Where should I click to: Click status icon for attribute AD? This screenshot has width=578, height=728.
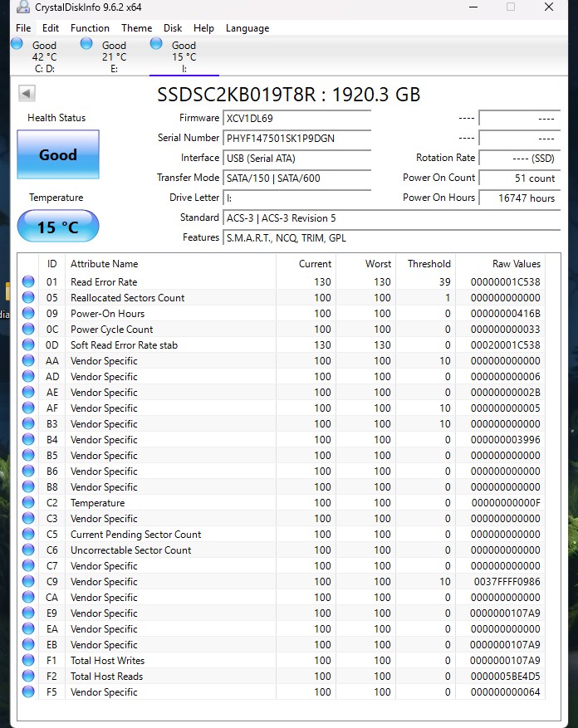point(28,376)
